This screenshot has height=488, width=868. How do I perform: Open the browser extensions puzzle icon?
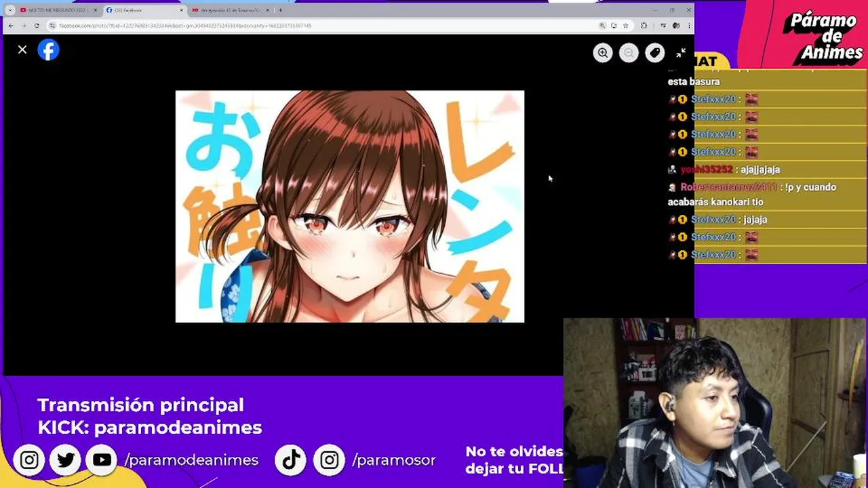pos(644,26)
